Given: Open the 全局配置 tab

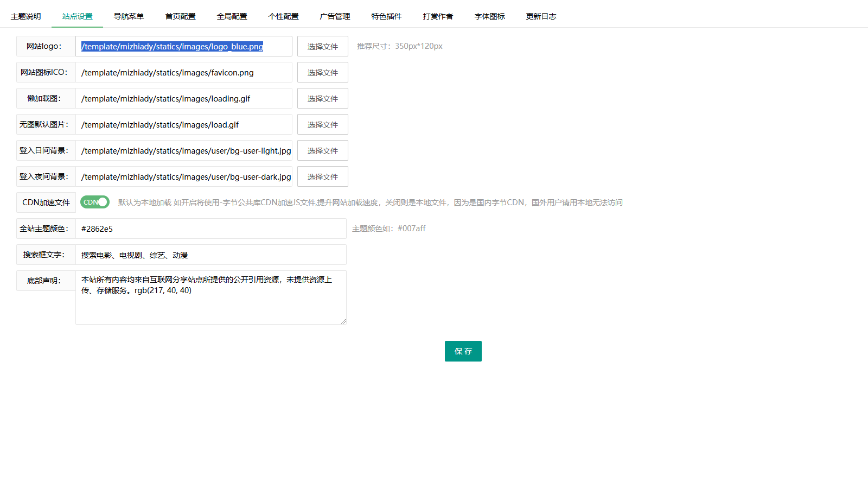Looking at the screenshot, I should (x=232, y=16).
